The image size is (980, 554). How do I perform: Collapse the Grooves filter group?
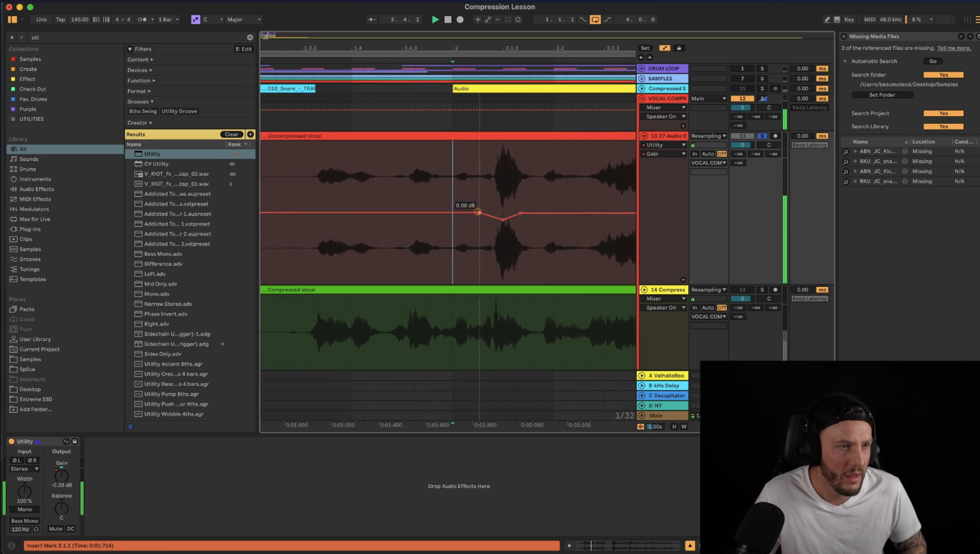point(141,102)
